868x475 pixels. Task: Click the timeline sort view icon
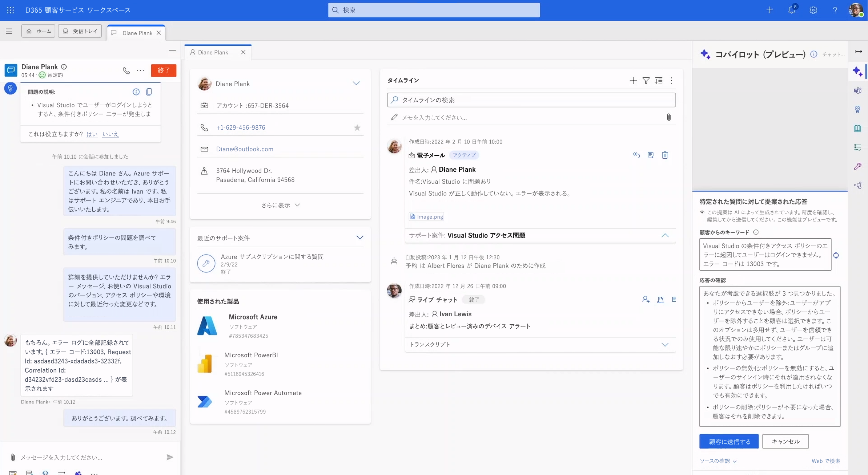[x=659, y=81]
